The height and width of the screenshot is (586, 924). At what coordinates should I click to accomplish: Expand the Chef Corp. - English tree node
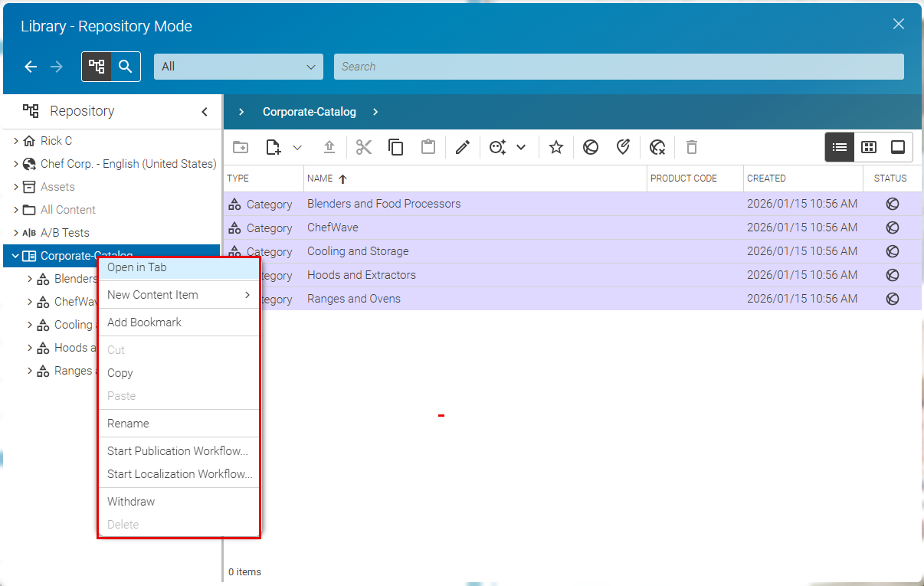[x=16, y=164]
